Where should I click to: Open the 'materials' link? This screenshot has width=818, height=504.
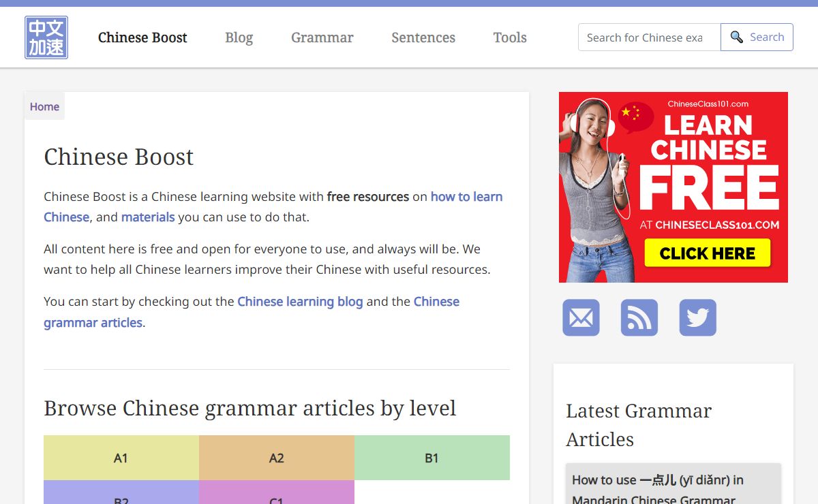pyautogui.click(x=148, y=217)
